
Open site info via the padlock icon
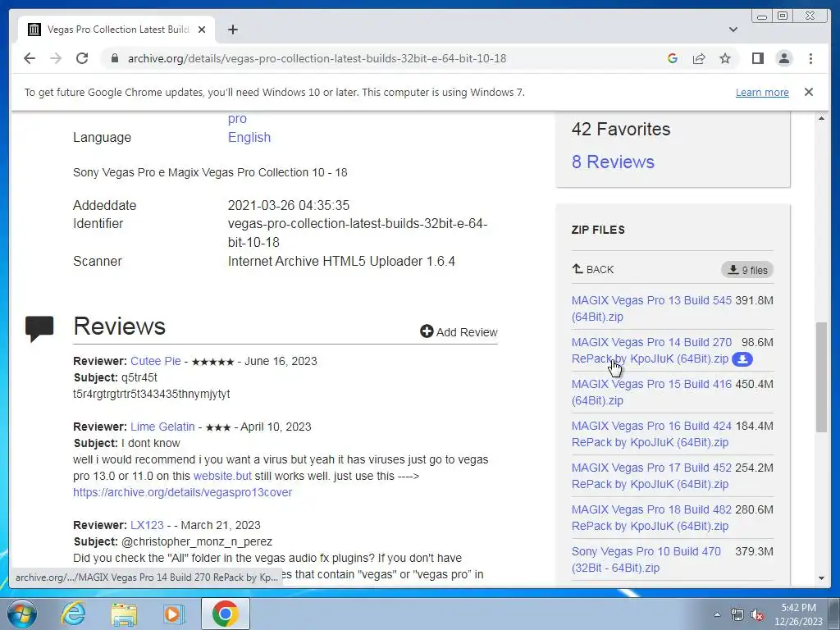[x=114, y=58]
